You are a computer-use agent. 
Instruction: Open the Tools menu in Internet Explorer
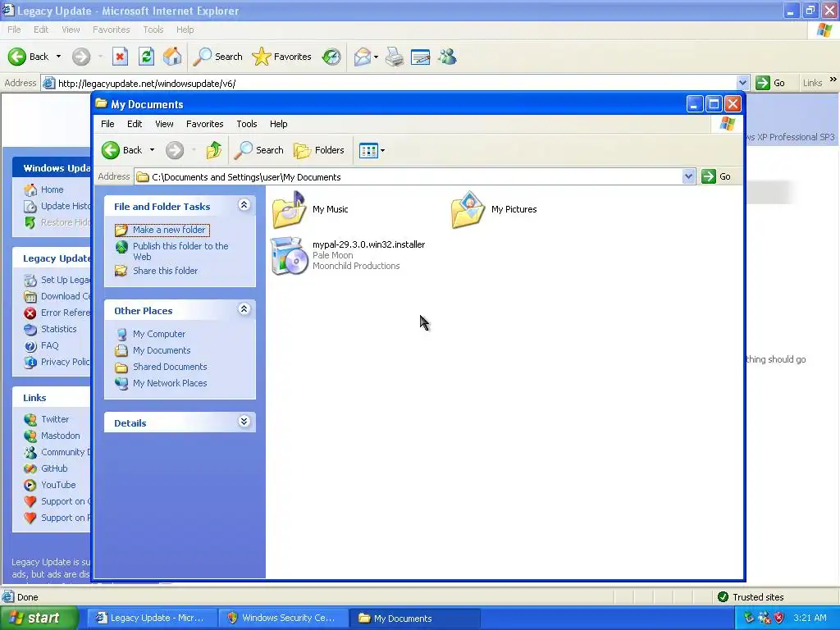tap(153, 30)
